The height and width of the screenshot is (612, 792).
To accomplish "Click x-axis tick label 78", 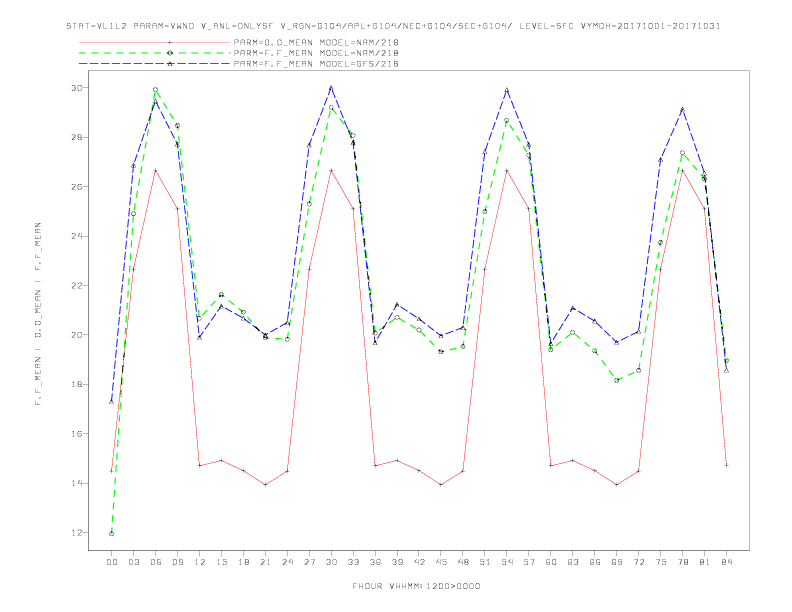I will pos(682,562).
